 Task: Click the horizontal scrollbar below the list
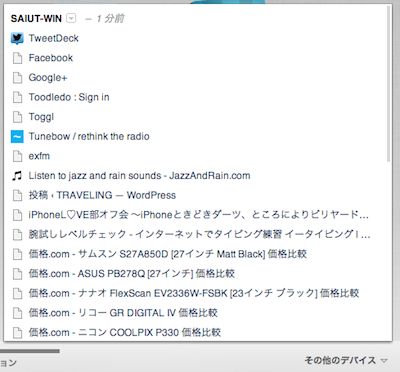click(30, 351)
